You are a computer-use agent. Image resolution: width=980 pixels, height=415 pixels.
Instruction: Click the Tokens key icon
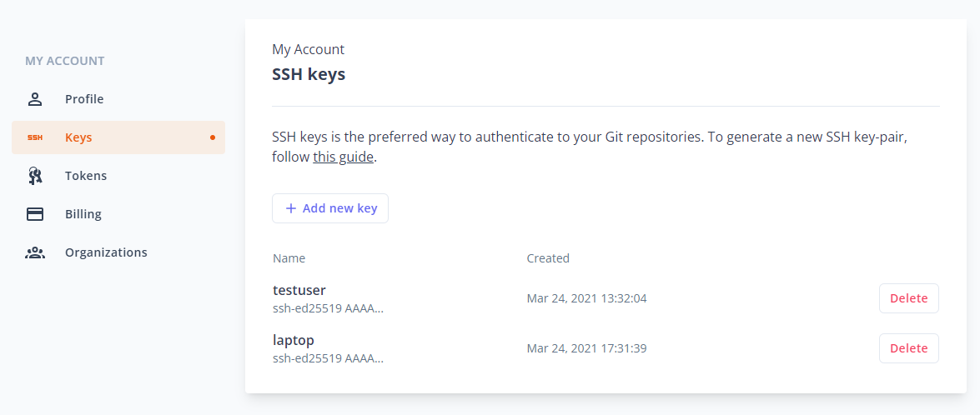click(x=35, y=176)
